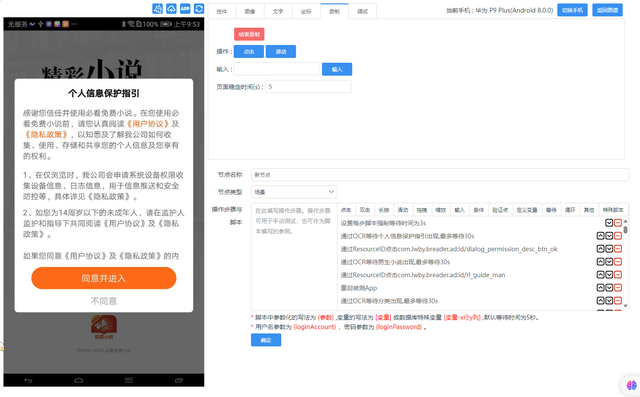
Task: Open the 等待 script tab
Action: (x=551, y=210)
